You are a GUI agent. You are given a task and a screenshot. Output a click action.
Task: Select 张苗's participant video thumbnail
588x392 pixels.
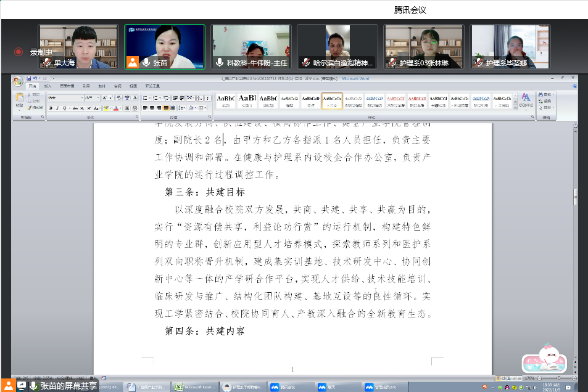(x=165, y=47)
